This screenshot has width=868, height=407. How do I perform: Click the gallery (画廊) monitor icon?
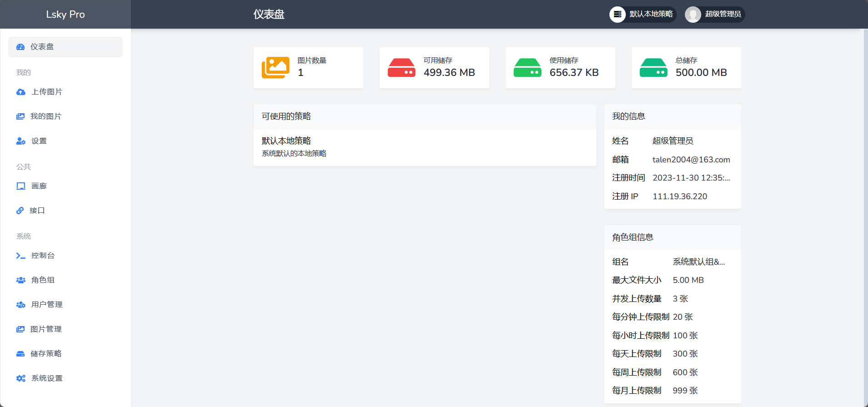point(21,186)
